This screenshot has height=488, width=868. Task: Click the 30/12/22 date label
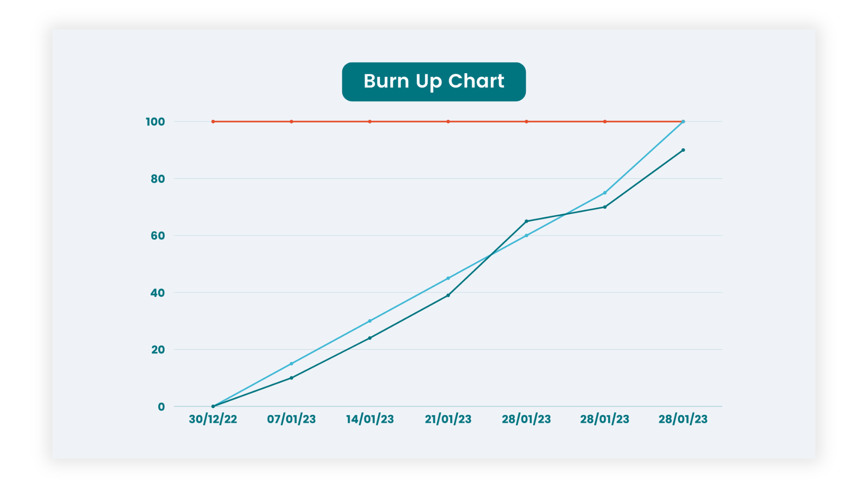[213, 419]
